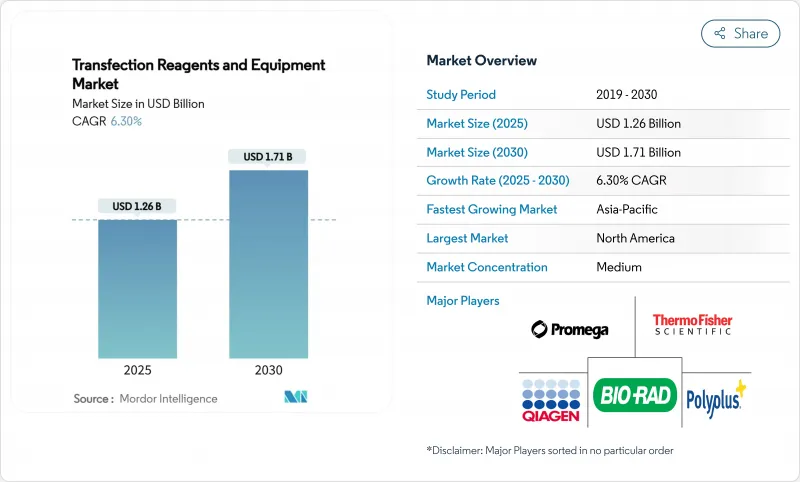Click the CAGR 6.30% value

coord(124,121)
